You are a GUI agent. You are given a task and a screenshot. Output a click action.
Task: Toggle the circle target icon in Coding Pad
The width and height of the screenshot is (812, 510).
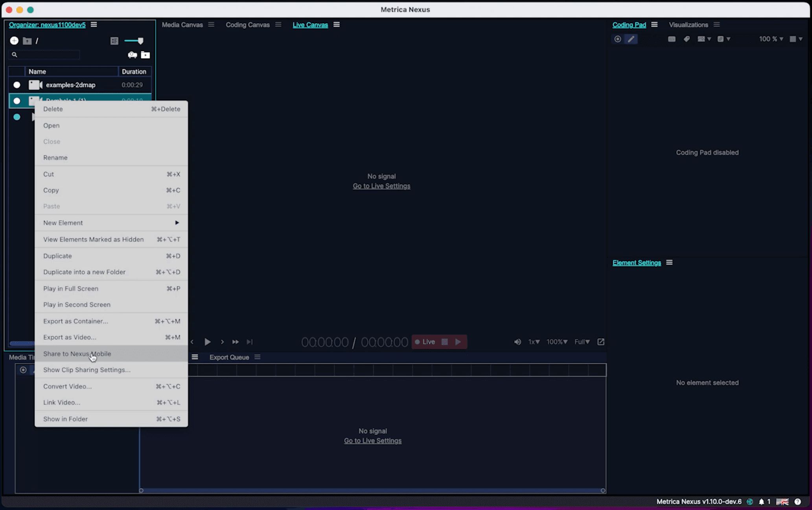[618, 39]
